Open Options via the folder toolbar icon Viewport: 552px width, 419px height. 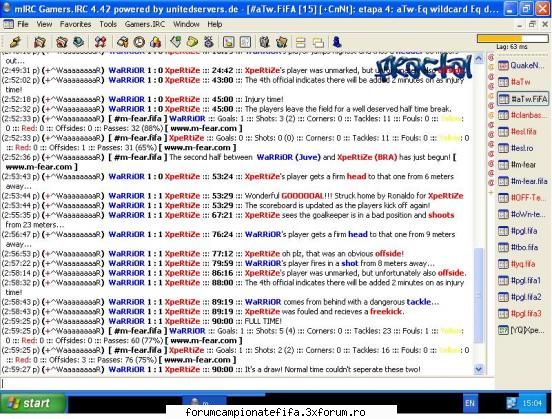pos(39,42)
